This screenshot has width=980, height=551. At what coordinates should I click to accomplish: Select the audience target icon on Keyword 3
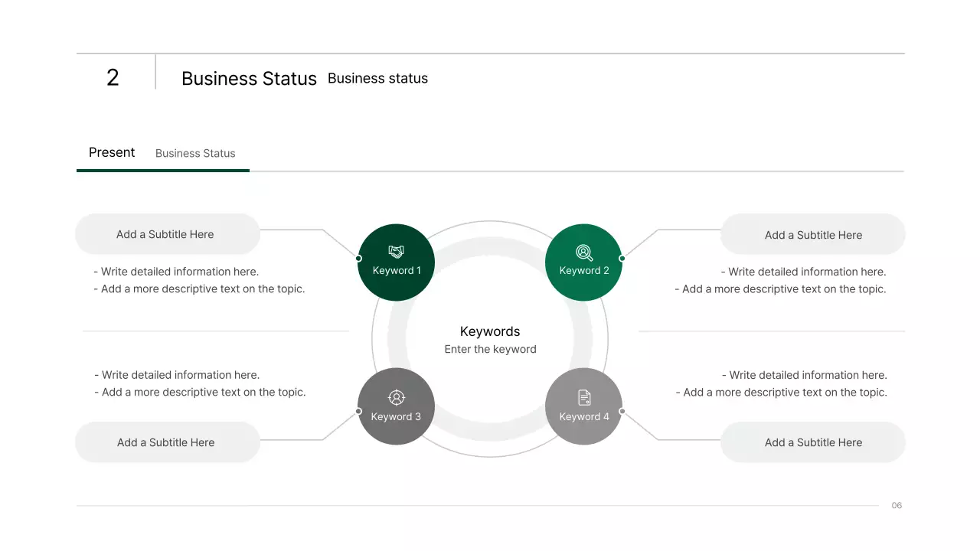(x=396, y=397)
